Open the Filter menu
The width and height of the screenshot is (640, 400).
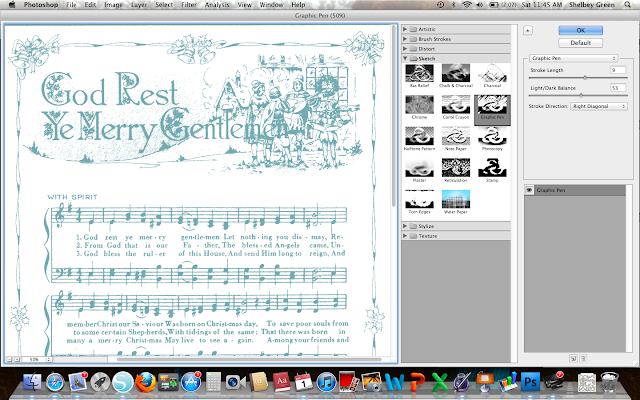tap(189, 5)
